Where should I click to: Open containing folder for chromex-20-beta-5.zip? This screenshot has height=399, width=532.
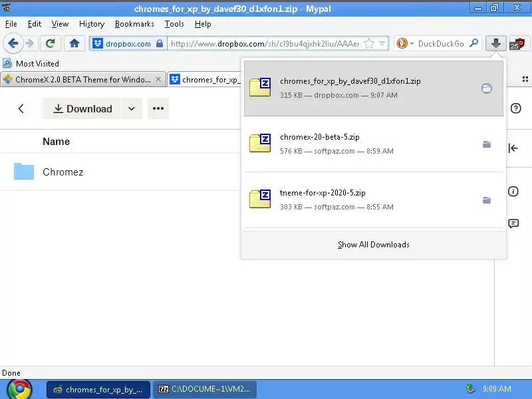pyautogui.click(x=487, y=144)
